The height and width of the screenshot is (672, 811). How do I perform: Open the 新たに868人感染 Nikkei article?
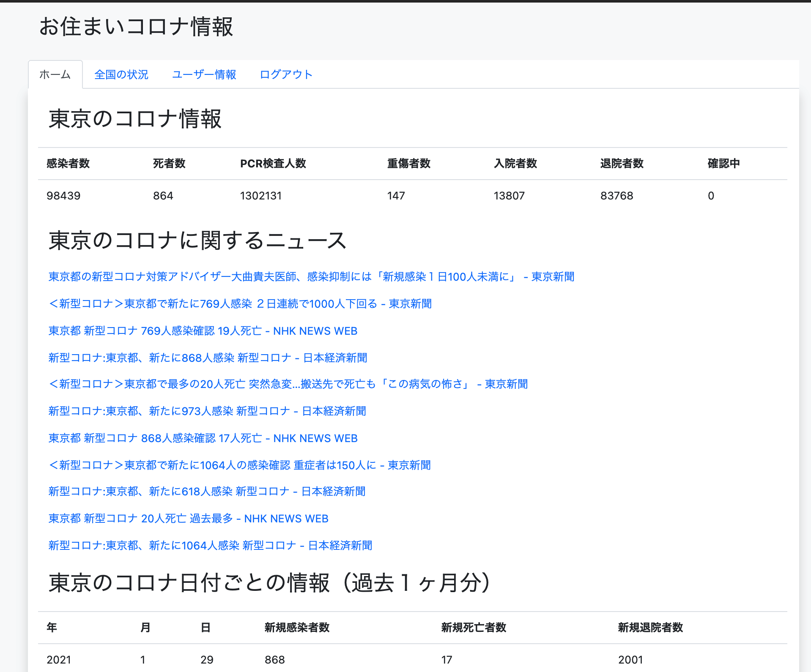(x=207, y=358)
